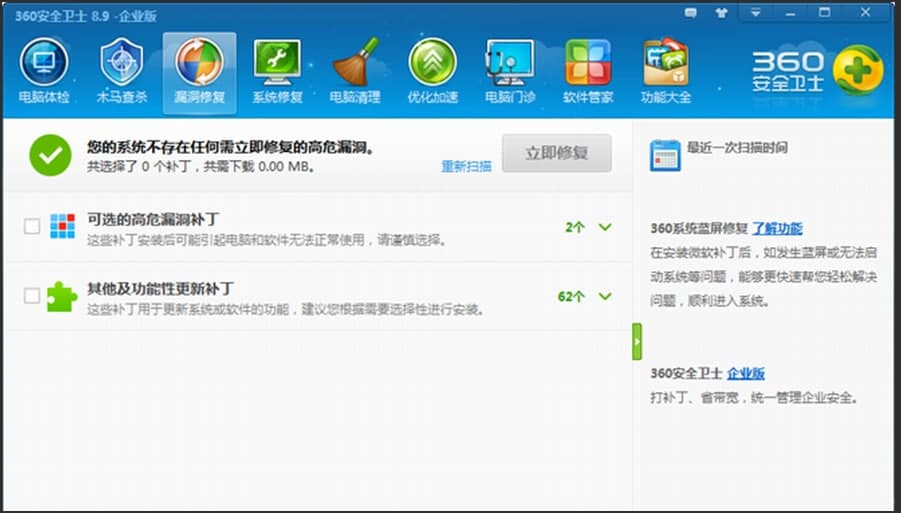Click the red-blue grid icon of 可选的高危漏洞补丁

(62, 226)
